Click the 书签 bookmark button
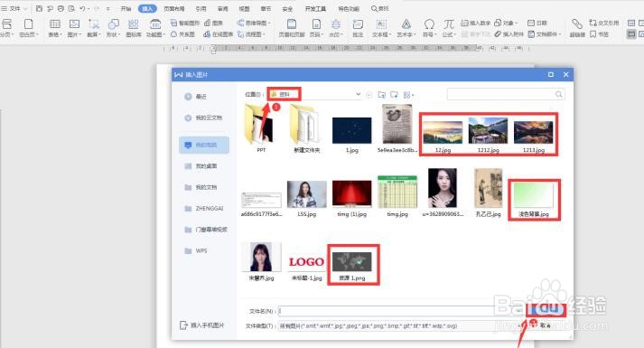 pos(600,34)
